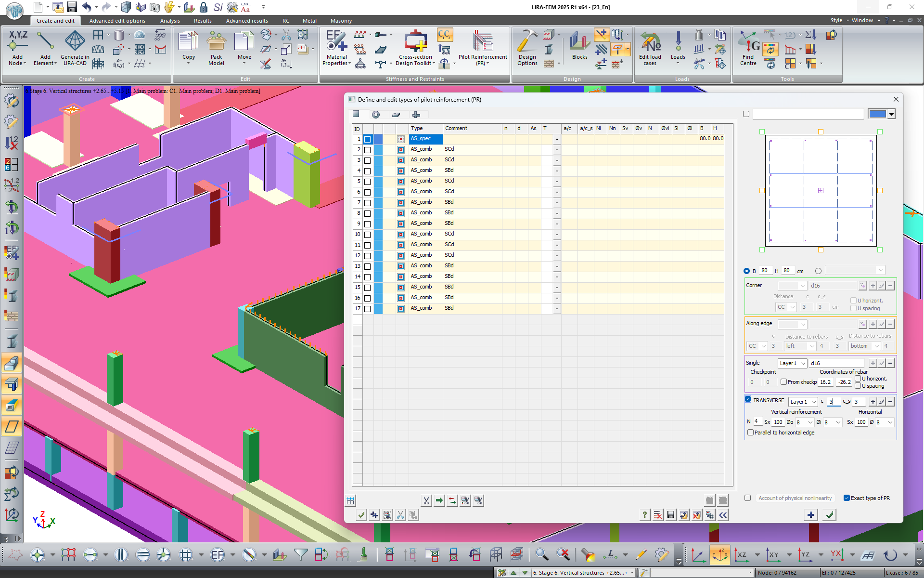Open the row 1 type dropdown arrow

pos(557,139)
